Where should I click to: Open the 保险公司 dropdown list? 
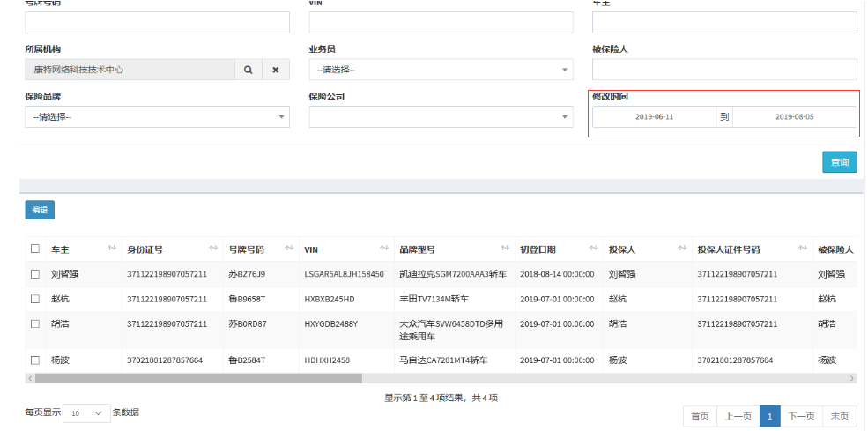point(441,117)
